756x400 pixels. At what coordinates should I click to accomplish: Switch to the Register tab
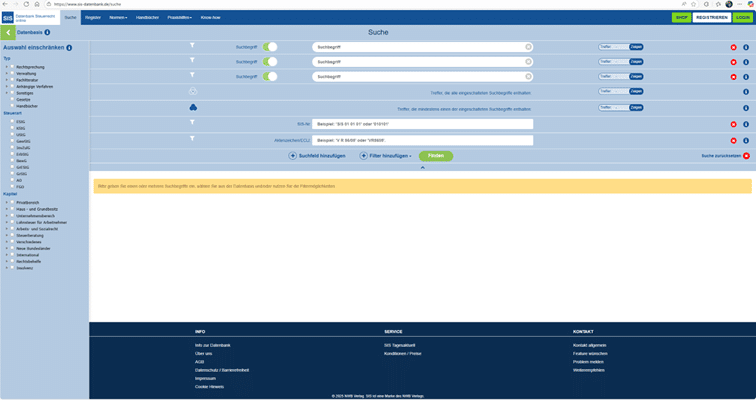click(93, 17)
